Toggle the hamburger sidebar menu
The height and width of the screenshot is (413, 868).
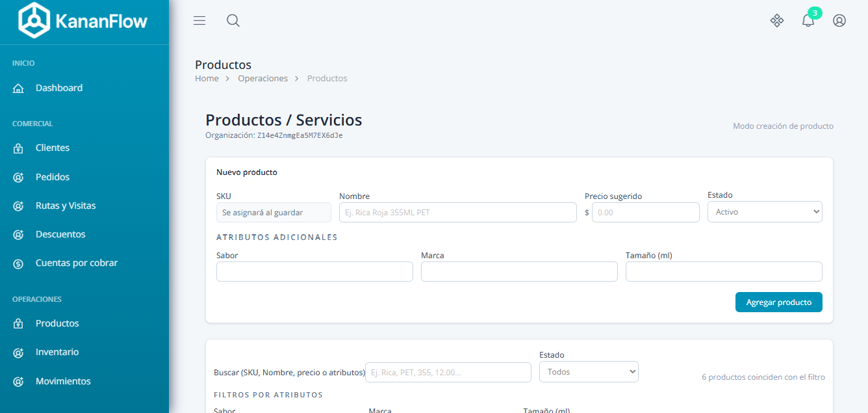click(199, 21)
